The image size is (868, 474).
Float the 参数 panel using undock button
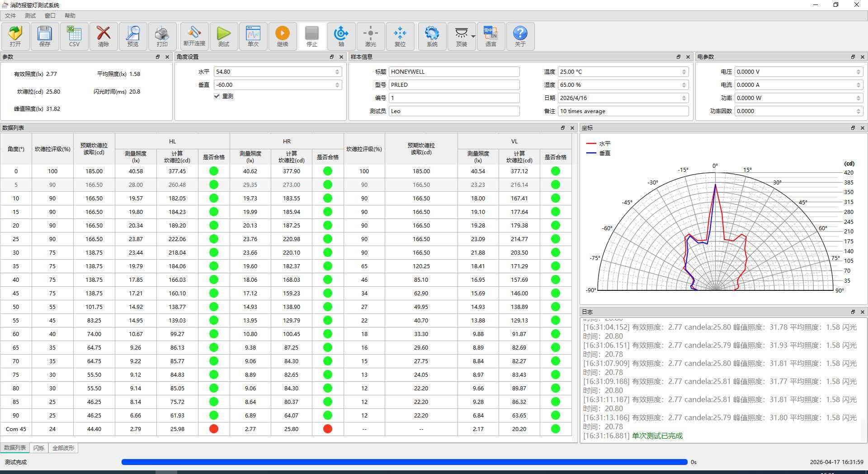coord(158,57)
